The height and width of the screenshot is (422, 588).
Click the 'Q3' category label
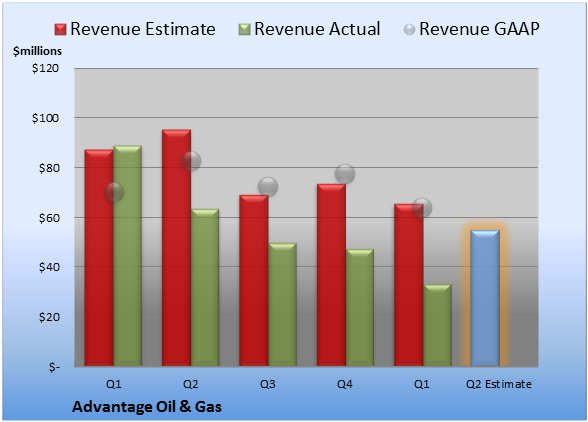[x=268, y=384]
